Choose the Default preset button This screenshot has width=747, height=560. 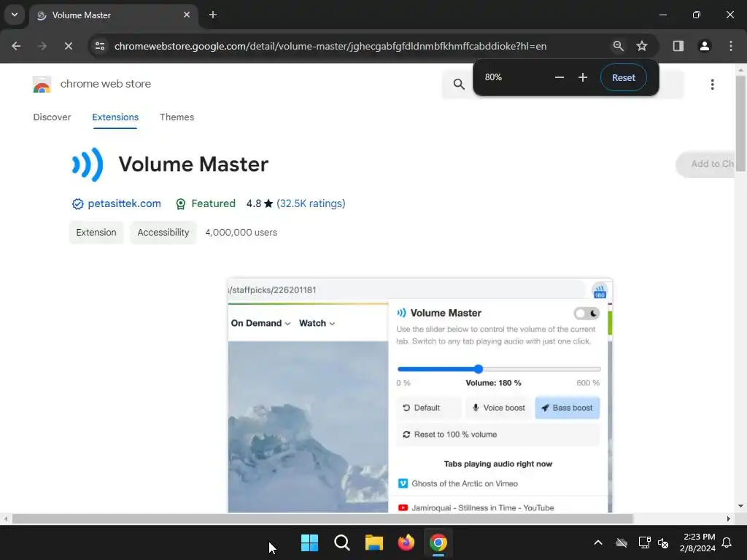[x=428, y=408]
